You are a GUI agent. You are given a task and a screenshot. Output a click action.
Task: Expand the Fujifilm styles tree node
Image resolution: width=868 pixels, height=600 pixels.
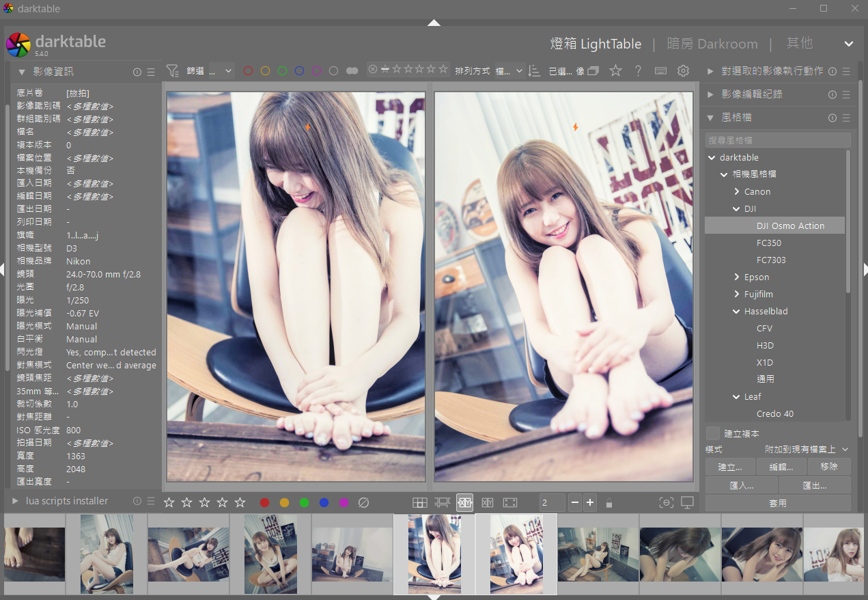[737, 295]
